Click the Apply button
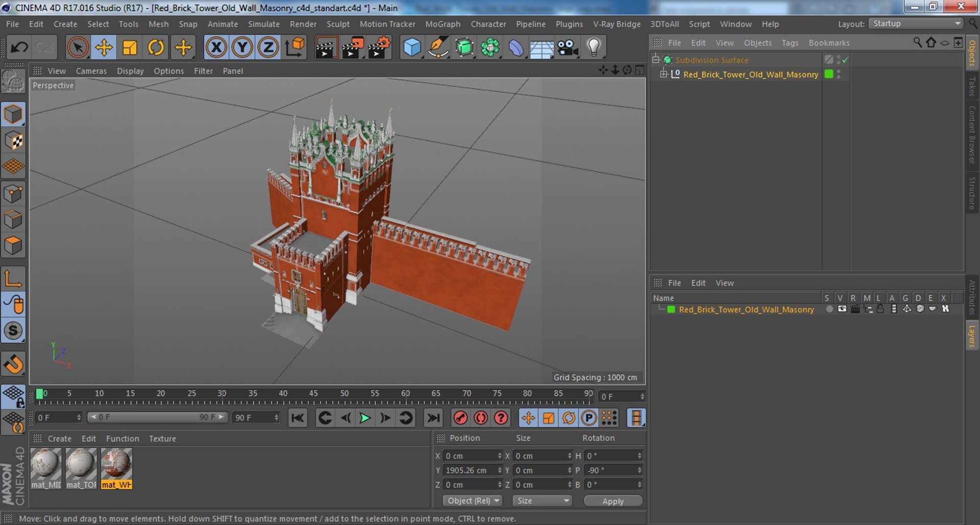This screenshot has width=980, height=525. point(613,501)
